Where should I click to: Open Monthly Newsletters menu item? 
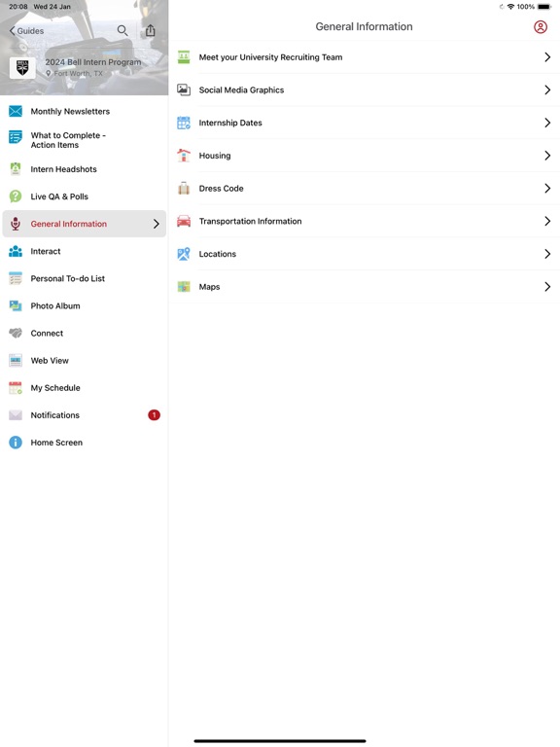coord(85,111)
